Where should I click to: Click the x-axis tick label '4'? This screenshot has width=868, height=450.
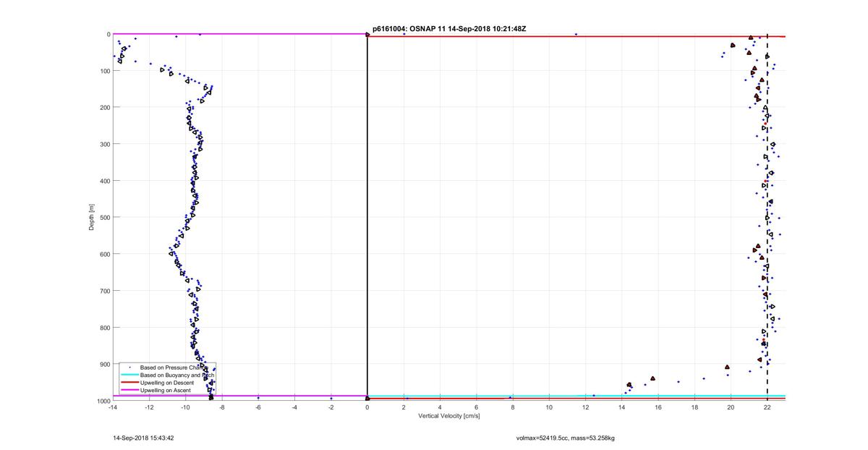click(x=440, y=407)
